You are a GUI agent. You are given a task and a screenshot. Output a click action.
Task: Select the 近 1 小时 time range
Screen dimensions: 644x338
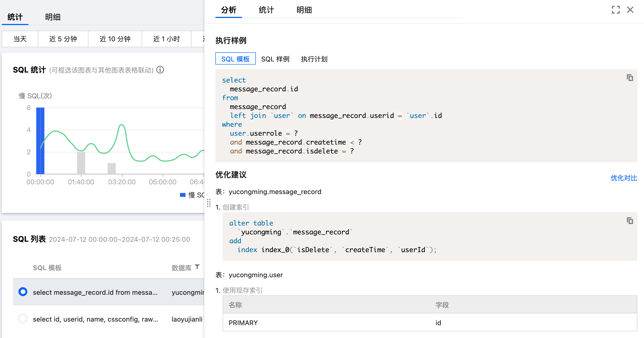(166, 39)
